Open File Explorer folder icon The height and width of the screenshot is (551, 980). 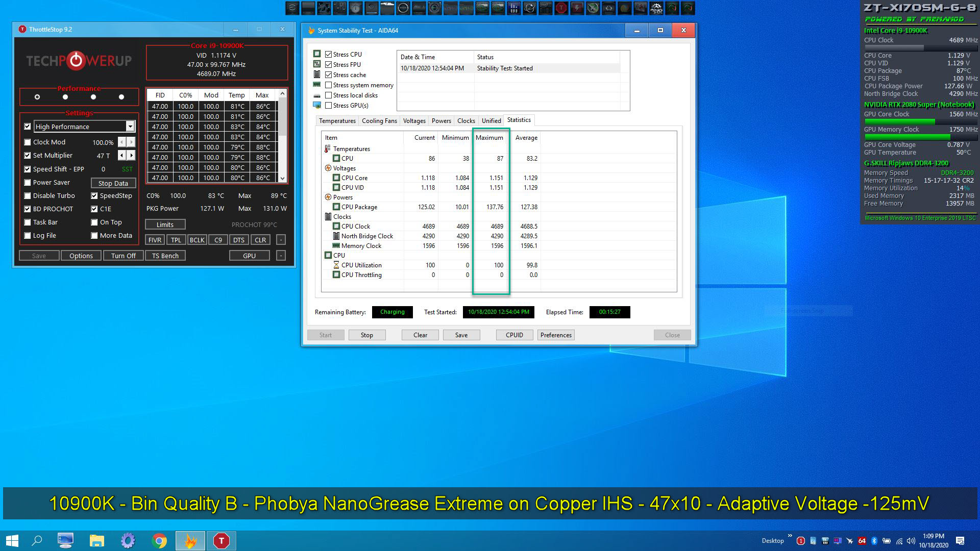coord(96,540)
